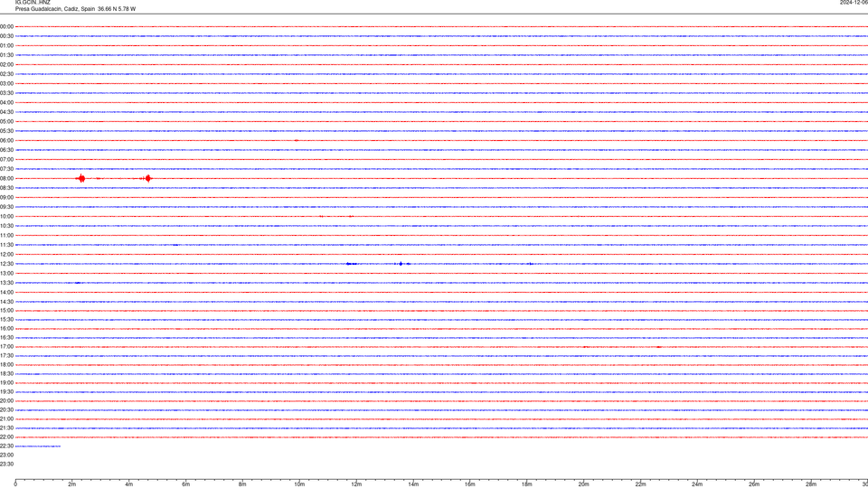Click the 2024-12 date label in header
Image resolution: width=868 pixels, height=488 pixels.
click(x=854, y=3)
